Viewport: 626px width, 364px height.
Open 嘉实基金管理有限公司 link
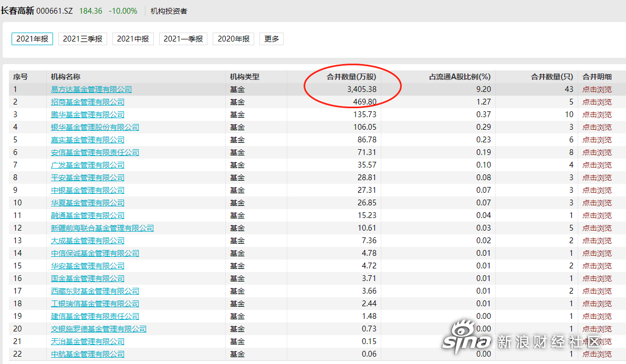pyautogui.click(x=88, y=140)
